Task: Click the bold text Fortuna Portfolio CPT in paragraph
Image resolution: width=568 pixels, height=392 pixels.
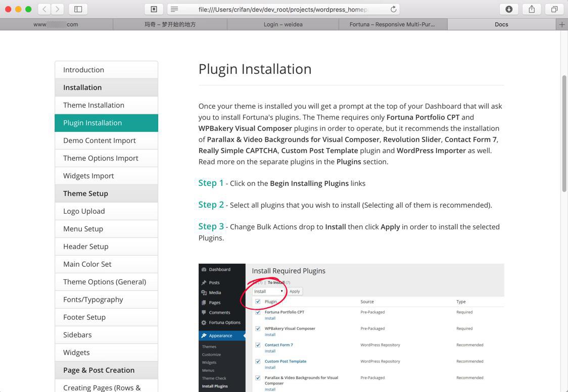Action: [423, 117]
